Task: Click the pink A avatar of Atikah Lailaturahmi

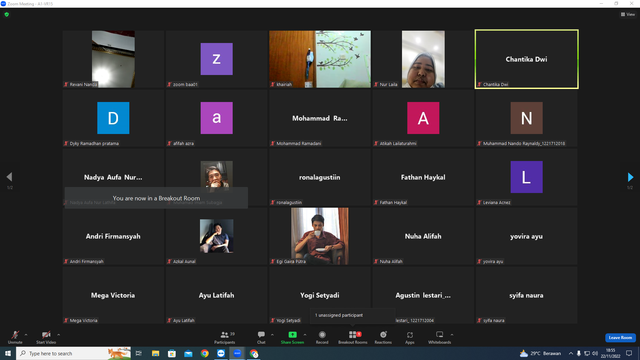Action: tap(423, 118)
